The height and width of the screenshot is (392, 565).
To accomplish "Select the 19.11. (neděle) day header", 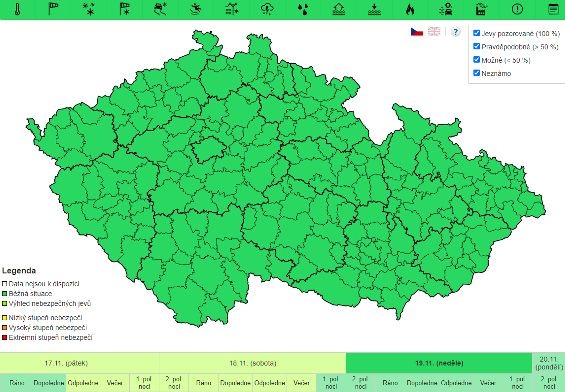I will coord(439,363).
